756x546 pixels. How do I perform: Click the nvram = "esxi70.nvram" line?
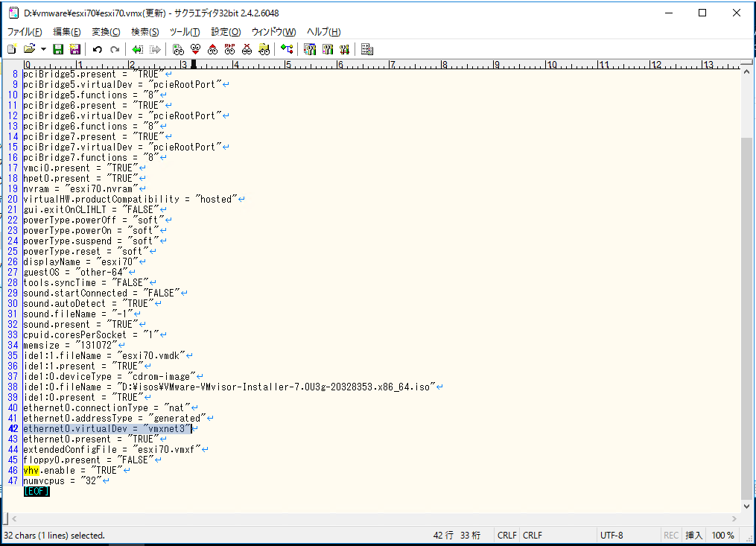pos(80,189)
